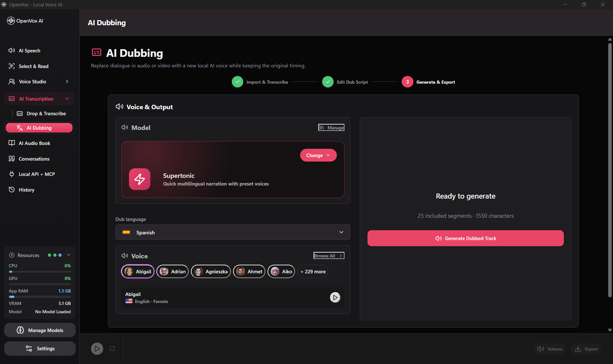This screenshot has width=613, height=364.
Task: Click the Manage models link
Action: (331, 128)
